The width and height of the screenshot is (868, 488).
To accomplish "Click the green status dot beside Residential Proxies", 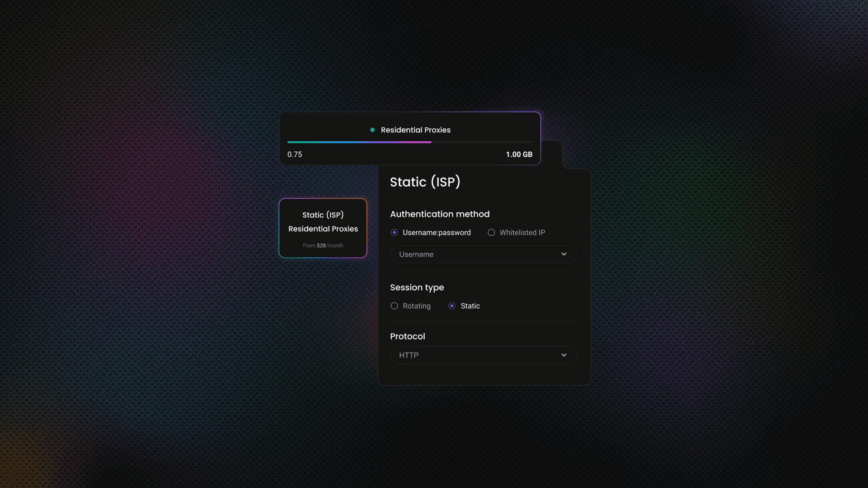I will [x=372, y=130].
